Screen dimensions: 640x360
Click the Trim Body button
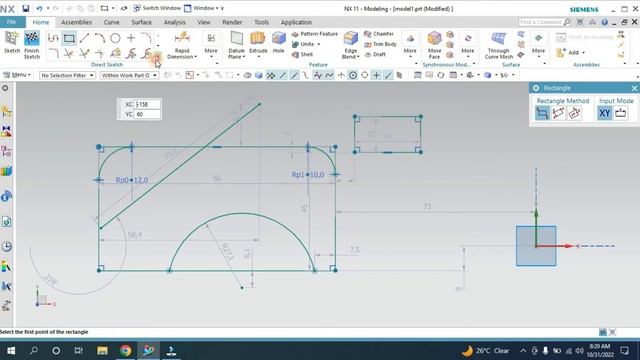coord(380,44)
